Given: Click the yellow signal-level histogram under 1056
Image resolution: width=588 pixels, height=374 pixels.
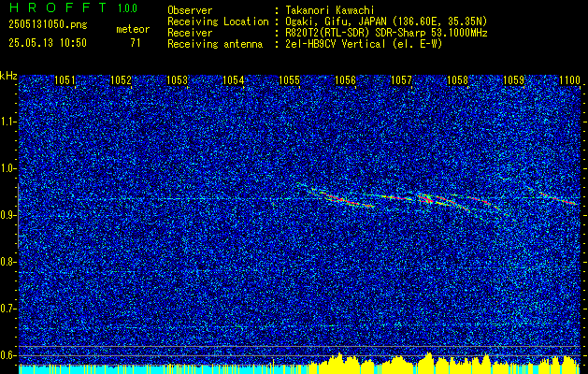Looking at the screenshot, I should 339,363.
